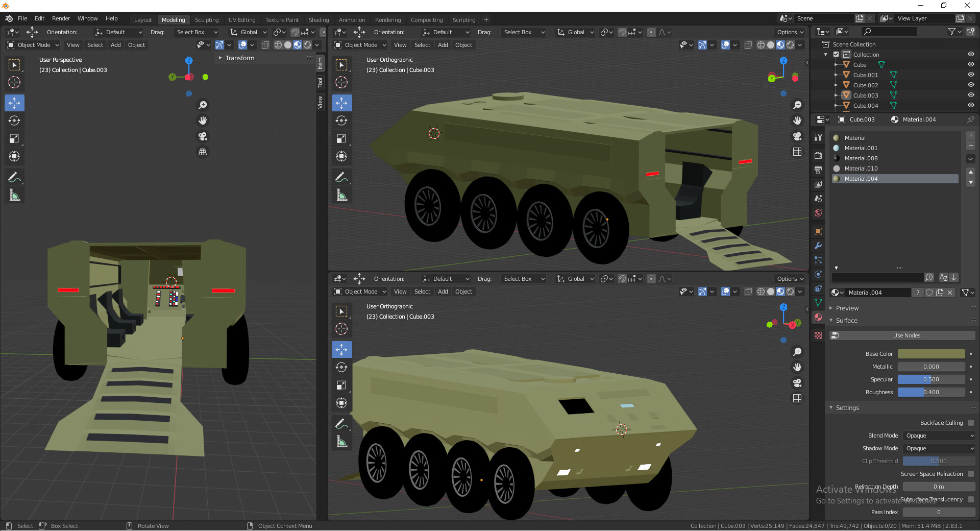Viewport: 980px width, 531px height.
Task: Open the Material Properties tab
Action: pos(818,317)
